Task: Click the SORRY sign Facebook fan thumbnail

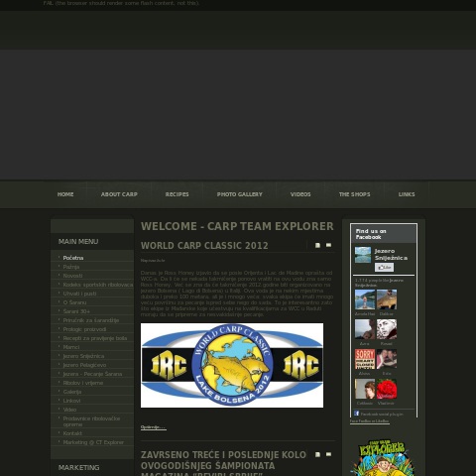Action: click(365, 359)
